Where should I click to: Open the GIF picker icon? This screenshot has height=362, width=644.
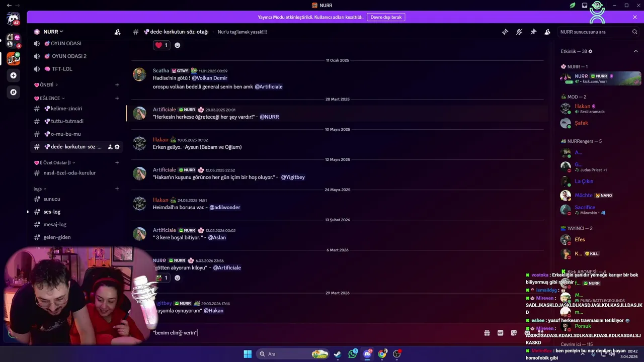click(x=501, y=333)
